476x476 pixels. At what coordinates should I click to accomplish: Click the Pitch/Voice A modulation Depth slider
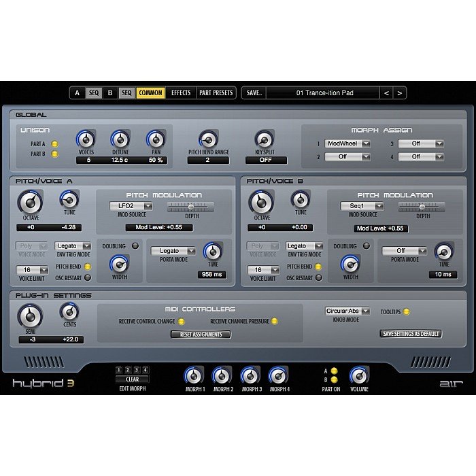(191, 206)
